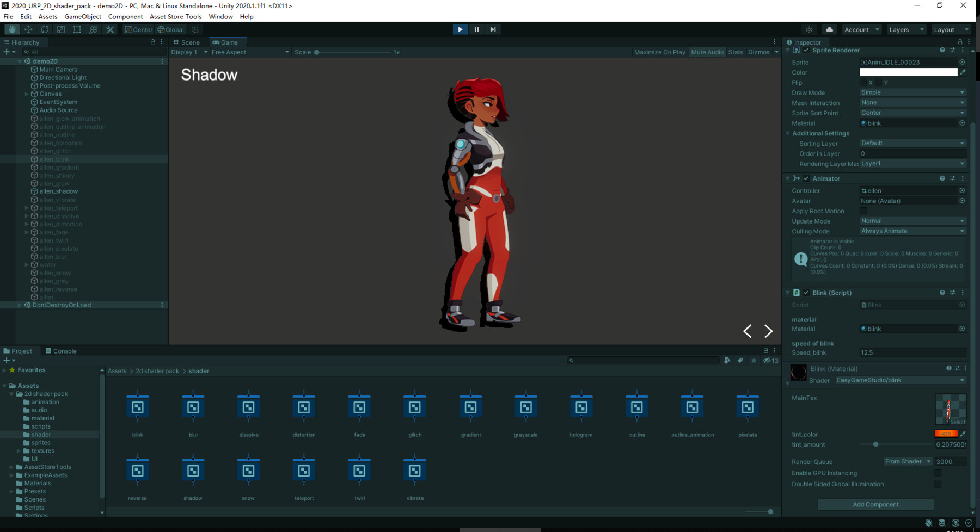Open the Draw Mode dropdown
The height and width of the screenshot is (532, 980).
912,92
